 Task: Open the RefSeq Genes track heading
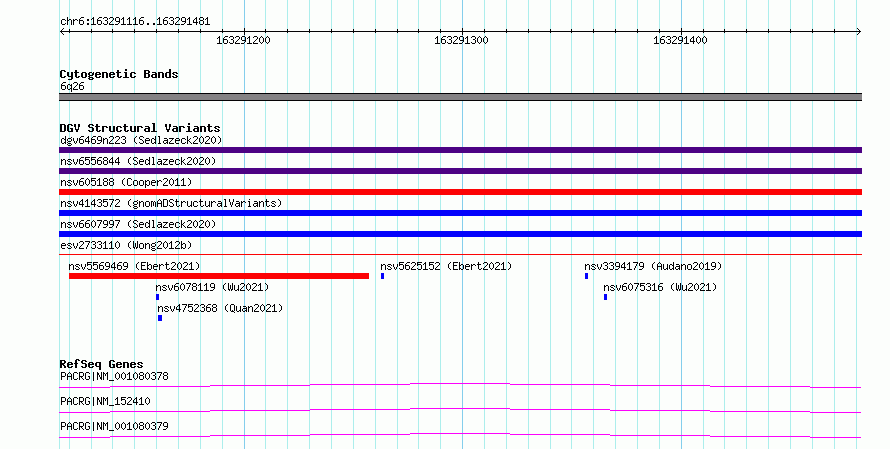101,364
